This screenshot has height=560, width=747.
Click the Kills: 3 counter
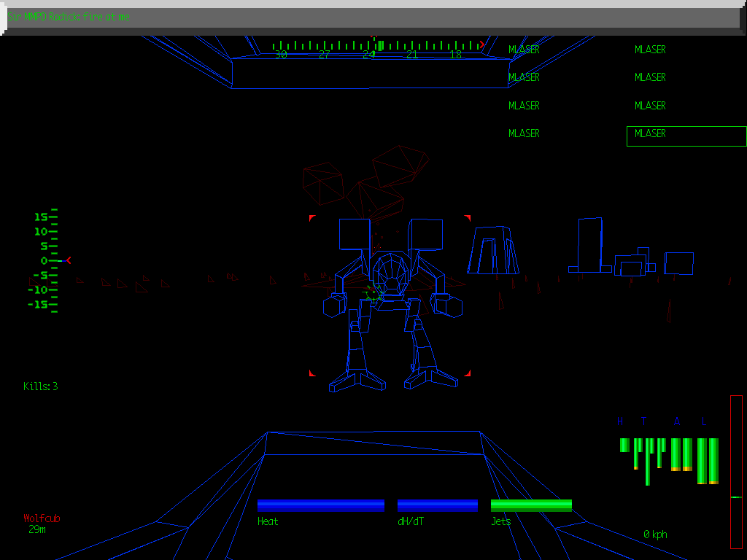click(42, 386)
